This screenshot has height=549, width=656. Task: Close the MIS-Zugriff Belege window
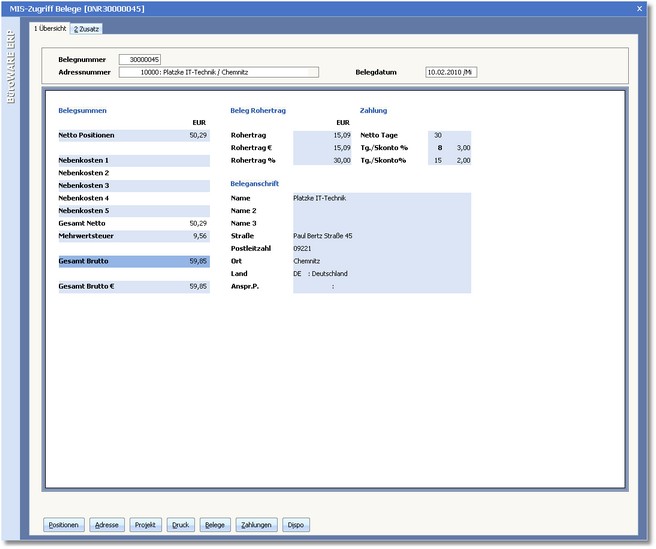coord(640,8)
